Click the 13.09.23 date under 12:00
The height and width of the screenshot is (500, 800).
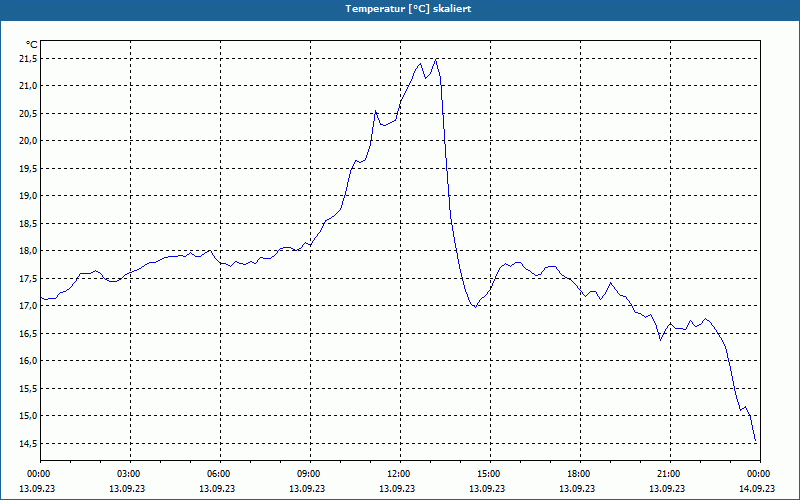[x=397, y=488]
